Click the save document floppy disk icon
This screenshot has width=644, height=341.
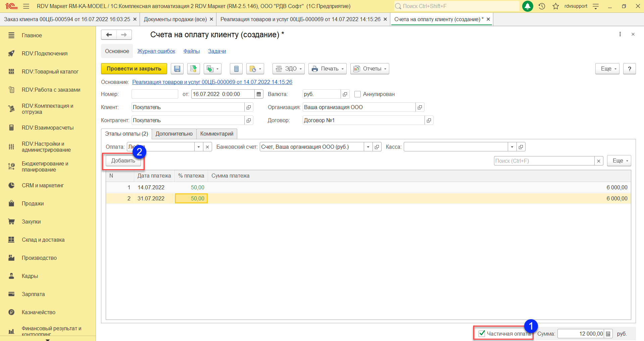(177, 69)
